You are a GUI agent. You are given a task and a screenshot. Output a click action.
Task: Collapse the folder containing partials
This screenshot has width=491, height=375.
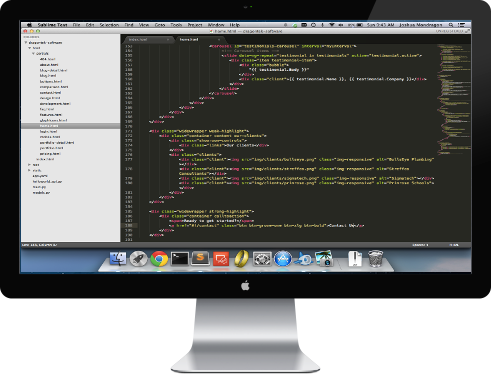[x=30, y=48]
